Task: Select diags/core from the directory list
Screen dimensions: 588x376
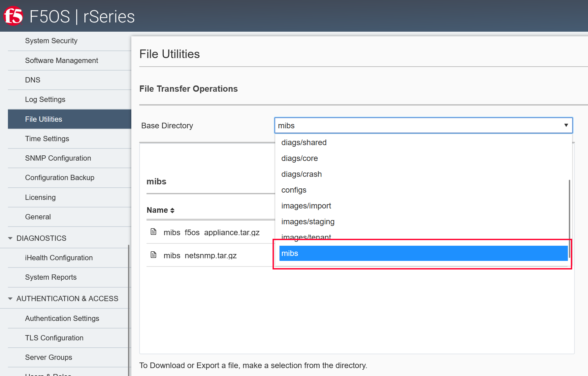Action: 422,158
